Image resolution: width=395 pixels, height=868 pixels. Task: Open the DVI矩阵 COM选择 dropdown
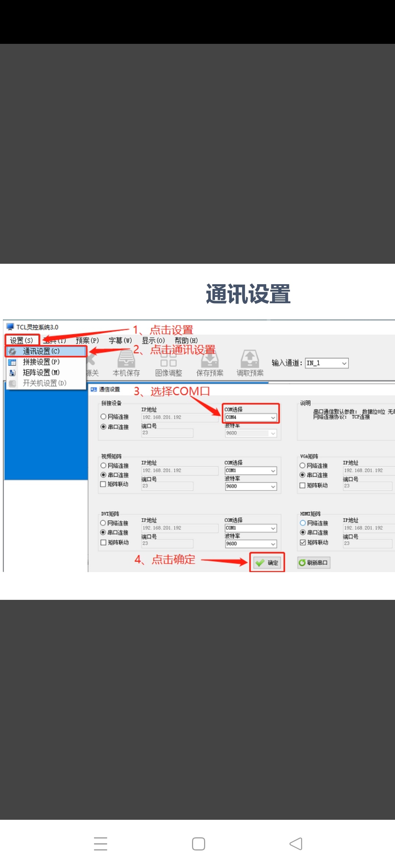251,528
